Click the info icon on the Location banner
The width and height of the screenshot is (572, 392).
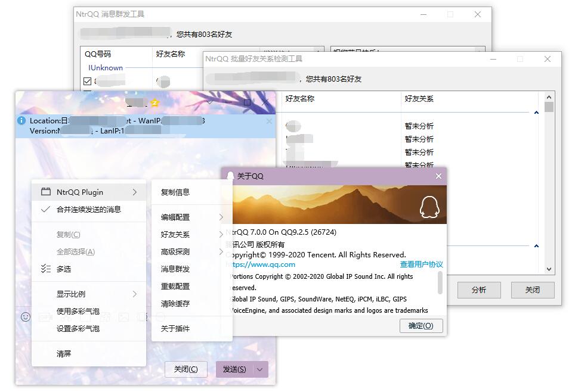22,120
